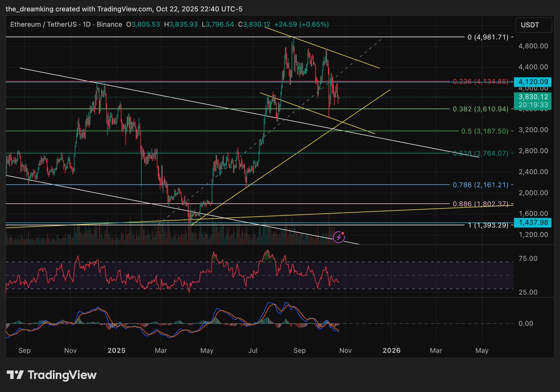This screenshot has width=560, height=392.
Task: Click the cyan 1,437.98 price tag
Action: [x=532, y=222]
